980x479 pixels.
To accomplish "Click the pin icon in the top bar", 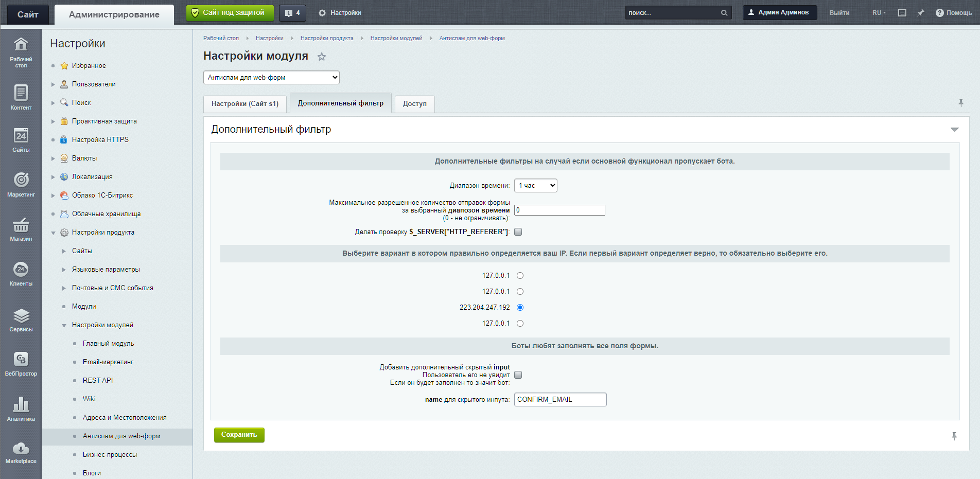I will coord(921,13).
